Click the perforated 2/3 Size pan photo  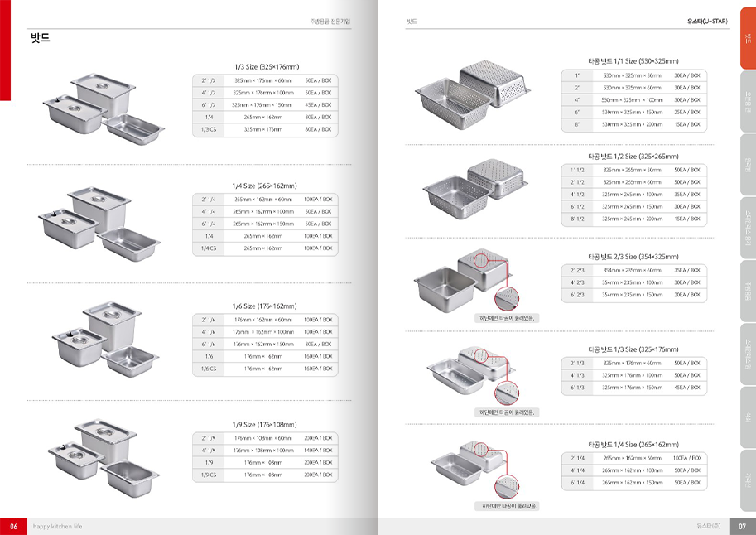[464, 277]
